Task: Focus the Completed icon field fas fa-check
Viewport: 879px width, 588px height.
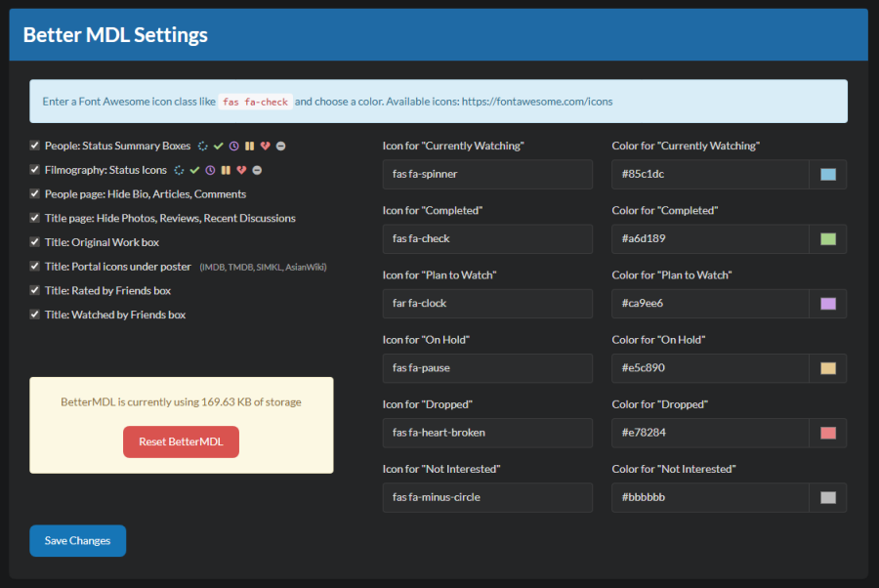Action: [487, 238]
